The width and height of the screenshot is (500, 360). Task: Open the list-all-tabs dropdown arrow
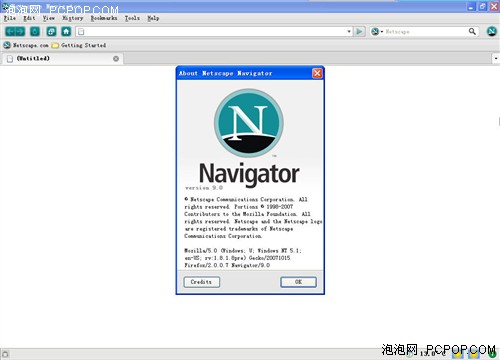point(496,59)
